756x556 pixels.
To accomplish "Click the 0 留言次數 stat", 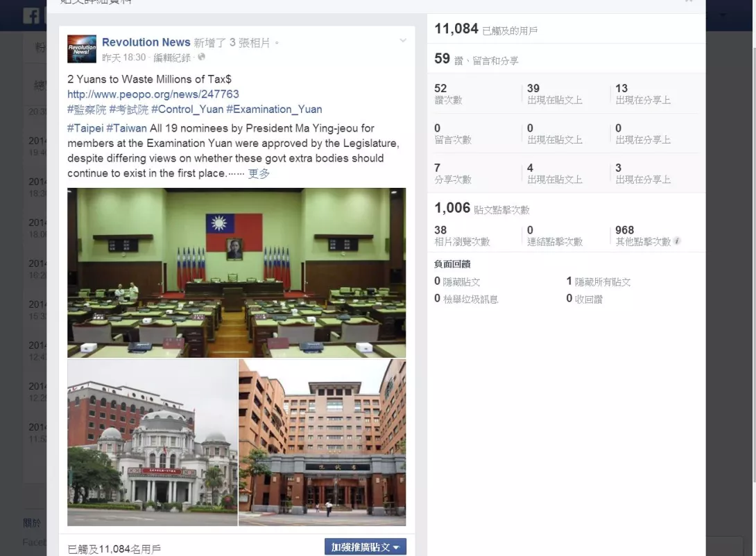I will [x=453, y=134].
